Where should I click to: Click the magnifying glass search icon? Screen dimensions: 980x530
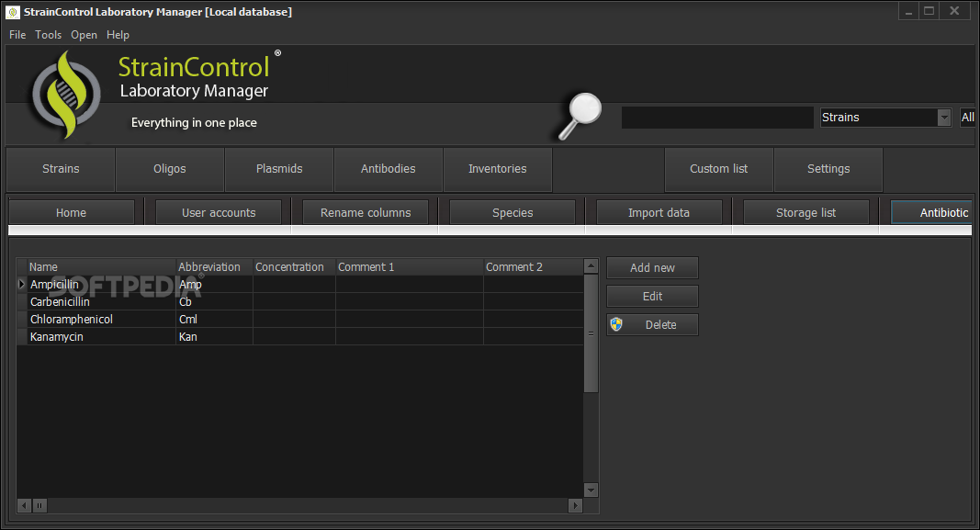[x=580, y=117]
